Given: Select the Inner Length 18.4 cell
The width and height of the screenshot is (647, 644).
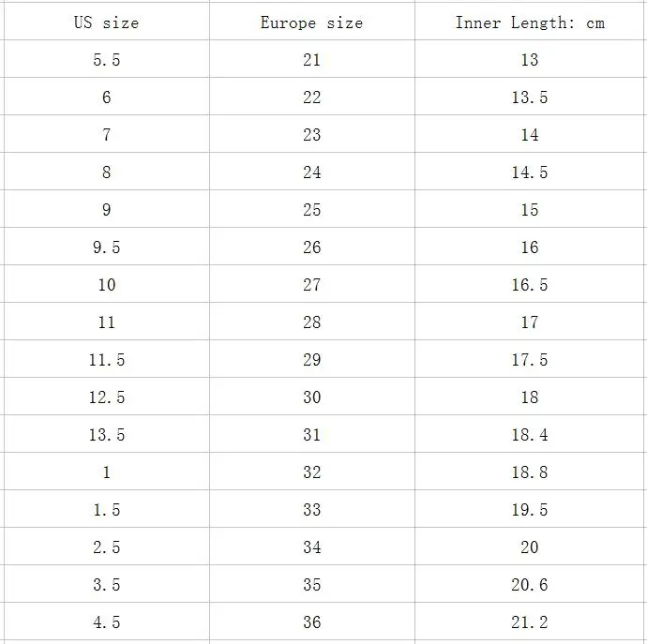Looking at the screenshot, I should click(531, 434).
